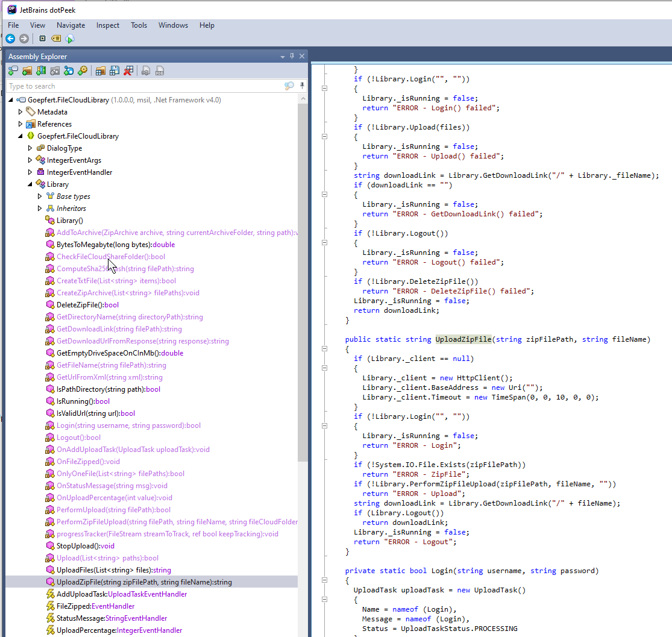This screenshot has width=672, height=637.
Task: Select GetEmptyDriveSpaceOnCInMb():double
Action: click(120, 353)
